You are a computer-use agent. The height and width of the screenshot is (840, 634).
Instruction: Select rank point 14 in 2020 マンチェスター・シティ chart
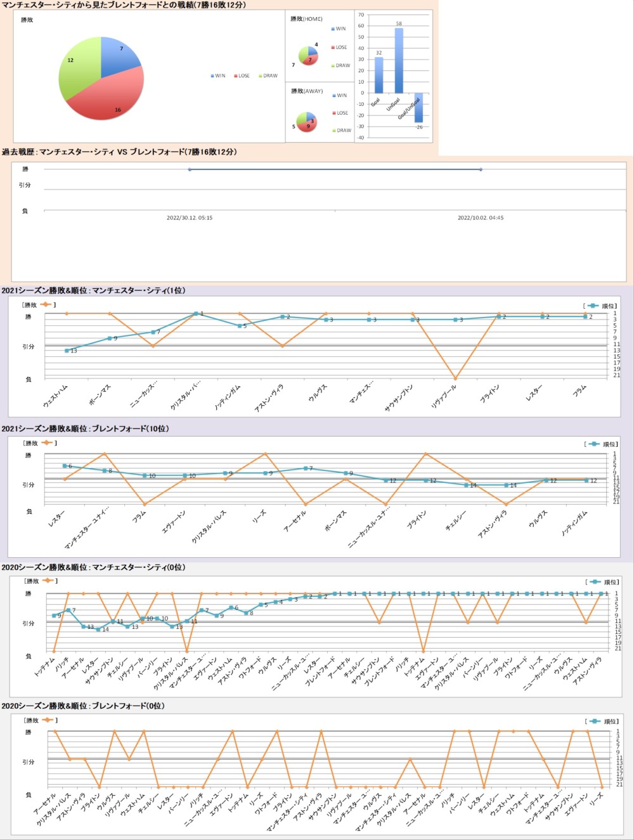[98, 630]
